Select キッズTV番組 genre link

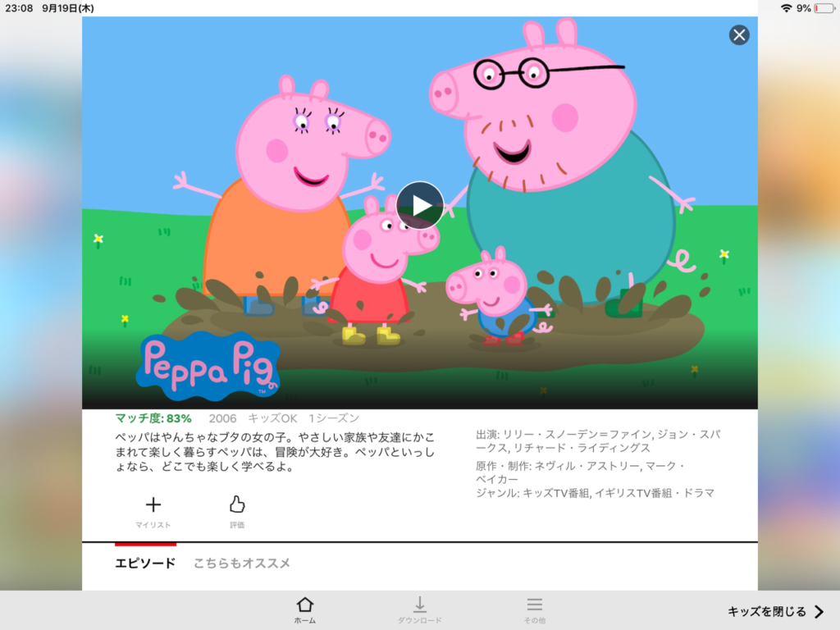[x=555, y=493]
